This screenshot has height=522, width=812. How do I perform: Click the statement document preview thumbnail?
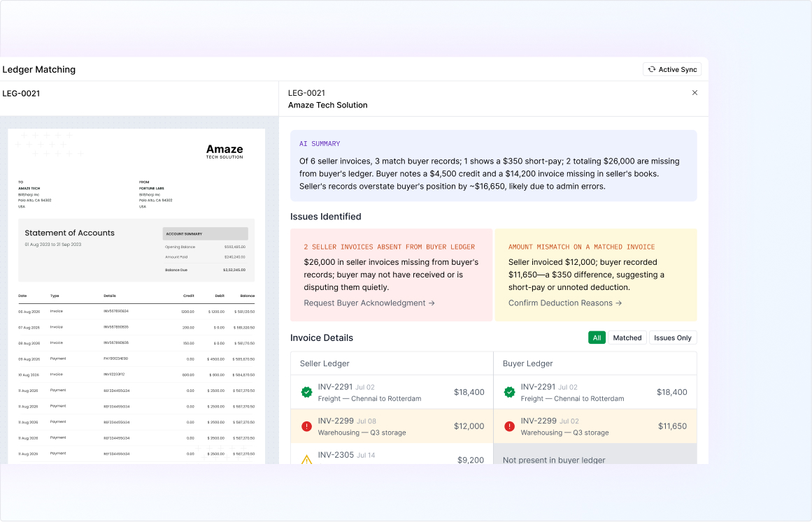(136, 296)
